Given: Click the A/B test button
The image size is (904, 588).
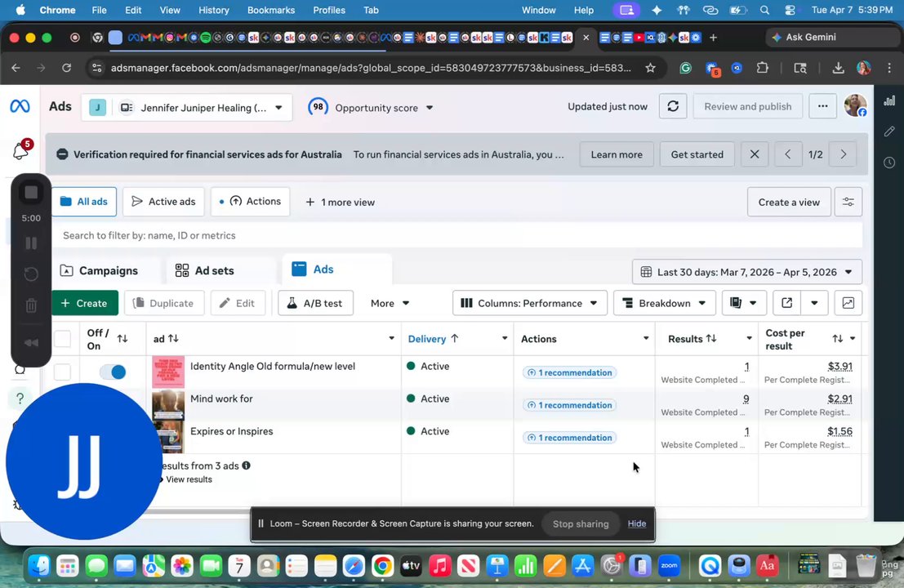Looking at the screenshot, I should (315, 303).
